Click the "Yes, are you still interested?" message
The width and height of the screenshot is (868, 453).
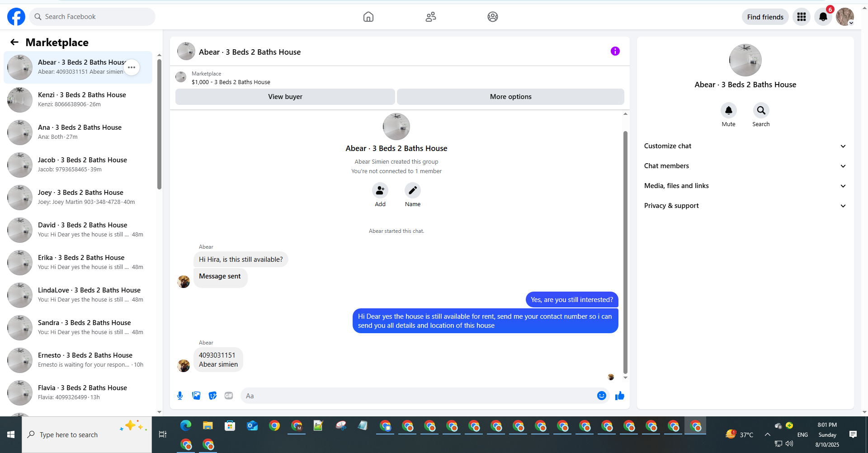pyautogui.click(x=572, y=300)
